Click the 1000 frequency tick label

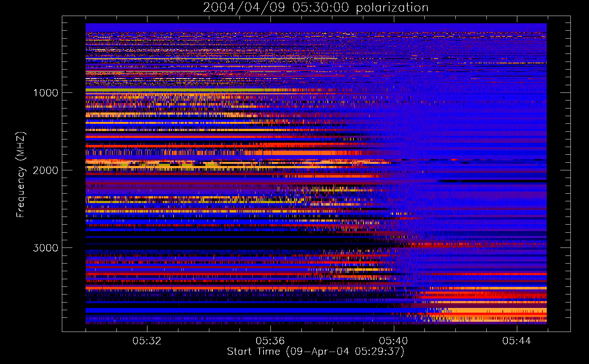click(46, 93)
